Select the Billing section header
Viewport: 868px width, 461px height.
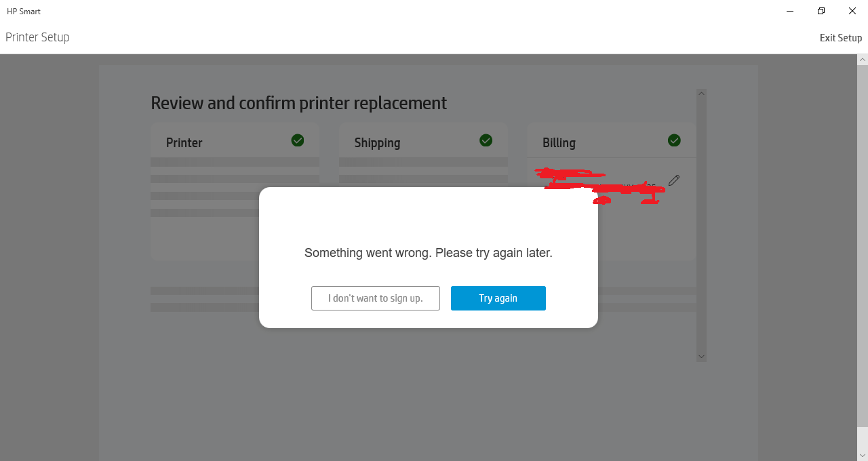tap(559, 142)
